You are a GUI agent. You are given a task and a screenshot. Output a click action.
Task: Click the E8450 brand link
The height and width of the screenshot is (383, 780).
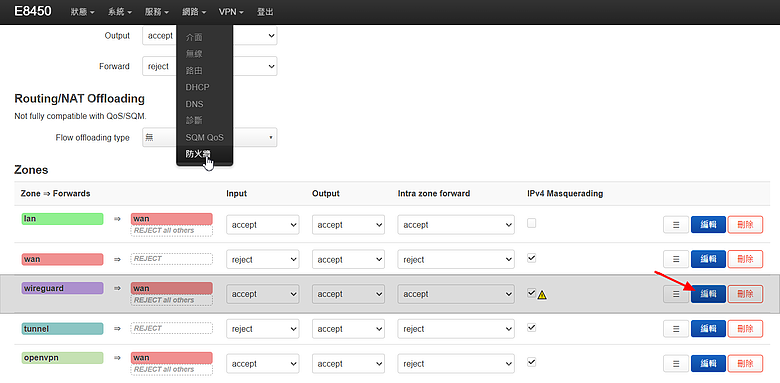point(33,11)
